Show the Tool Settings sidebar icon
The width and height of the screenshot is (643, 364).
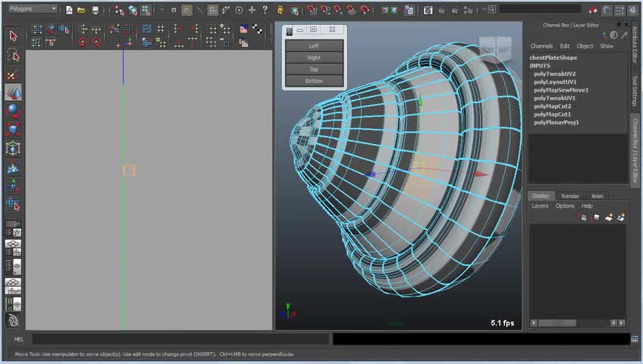[619, 11]
